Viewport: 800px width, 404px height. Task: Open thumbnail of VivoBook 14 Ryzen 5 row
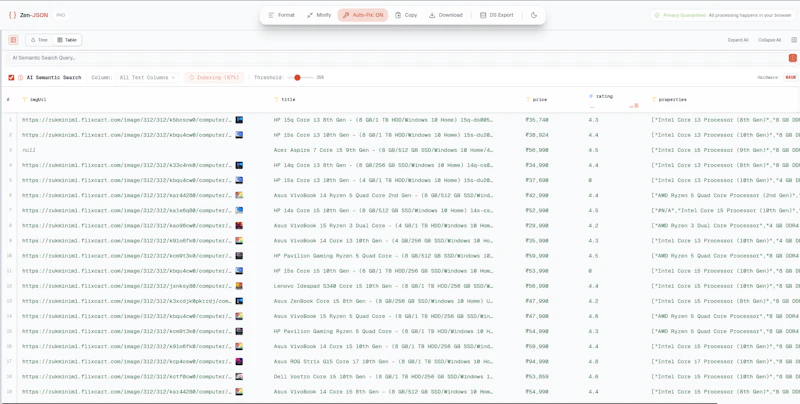[x=239, y=195]
